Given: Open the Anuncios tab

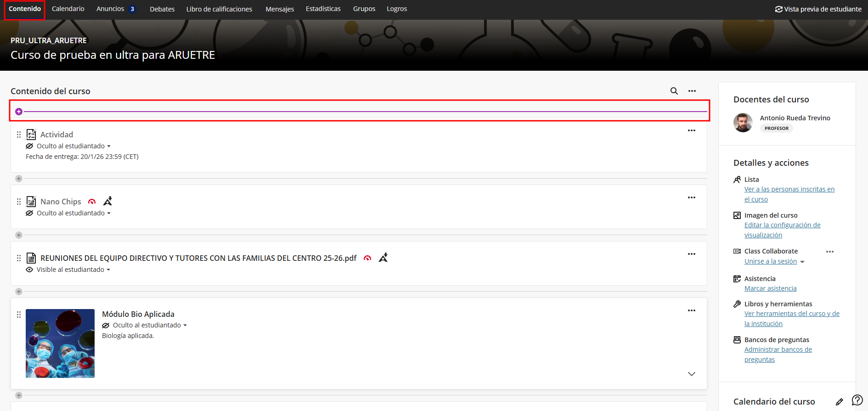Looking at the screenshot, I should coord(110,9).
